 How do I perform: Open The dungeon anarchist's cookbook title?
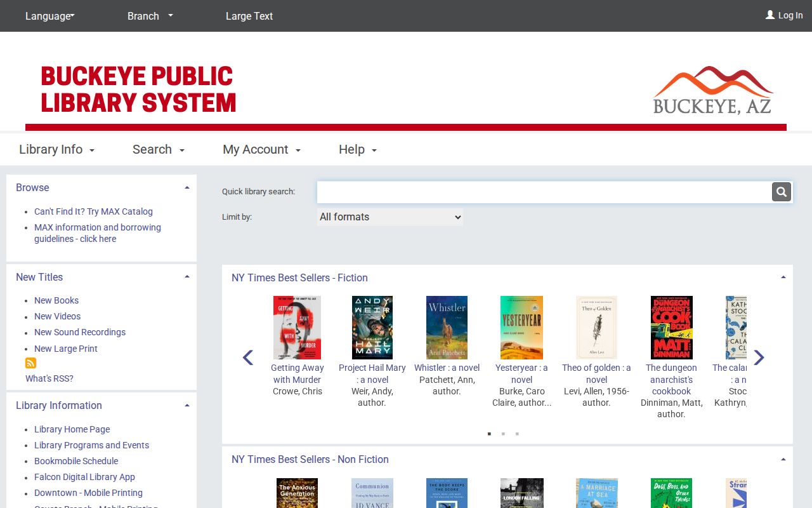pyautogui.click(x=671, y=379)
